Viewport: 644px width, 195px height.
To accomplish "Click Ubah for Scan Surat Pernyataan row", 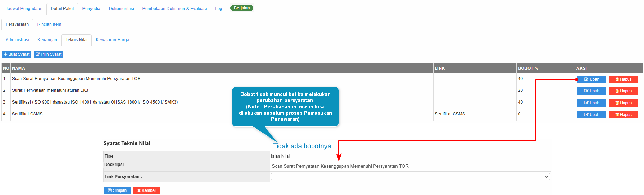I will pyautogui.click(x=591, y=79).
